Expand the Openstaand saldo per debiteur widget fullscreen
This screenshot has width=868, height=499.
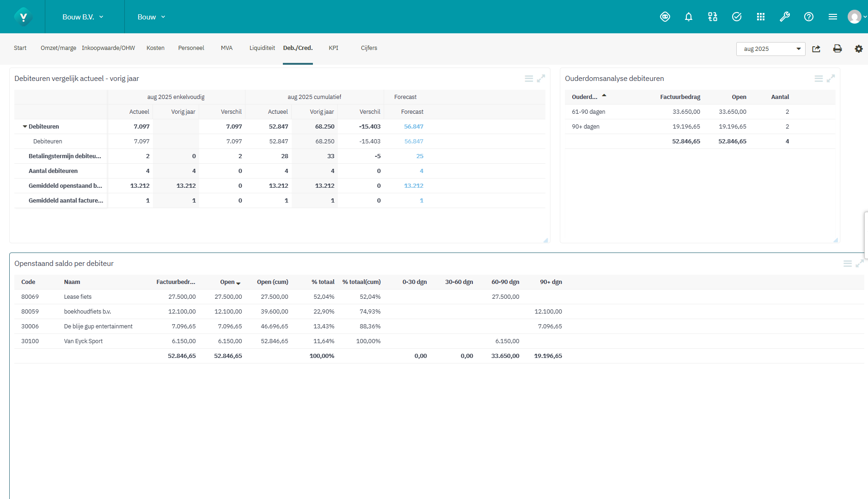(860, 263)
